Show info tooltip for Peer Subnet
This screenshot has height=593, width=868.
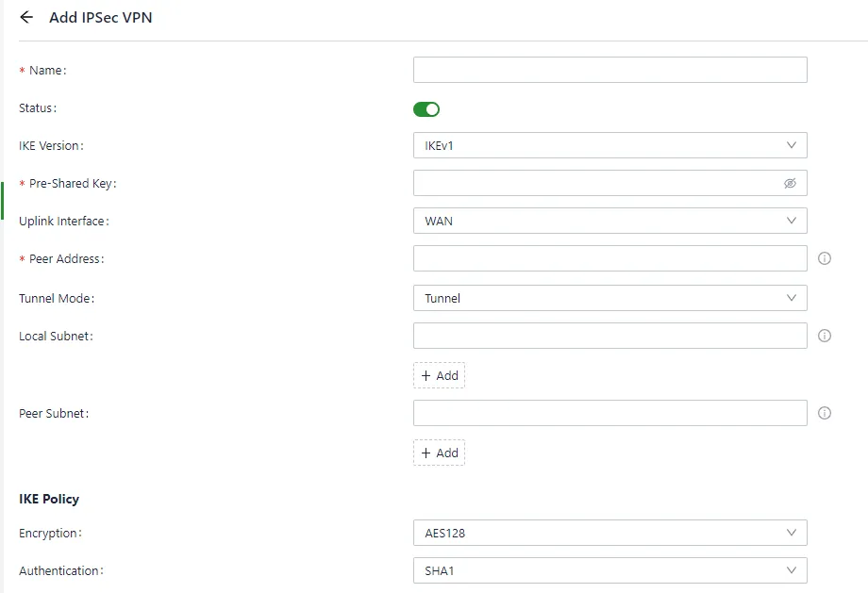825,413
